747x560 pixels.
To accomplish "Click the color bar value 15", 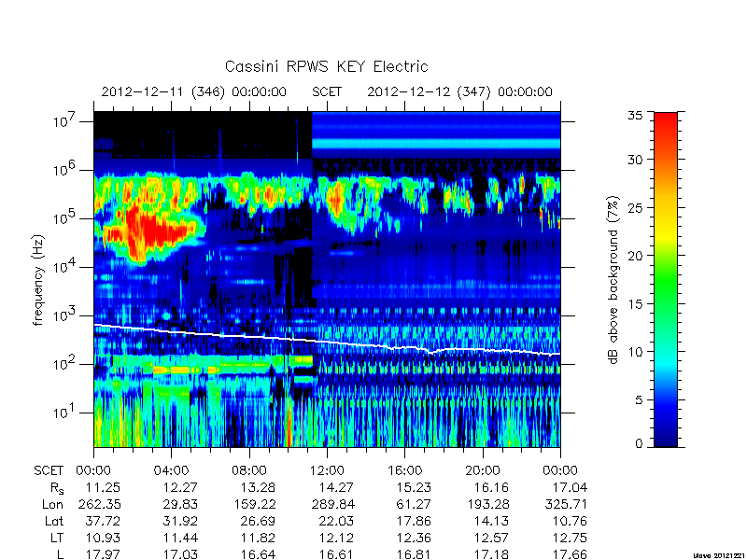I will click(x=635, y=303).
